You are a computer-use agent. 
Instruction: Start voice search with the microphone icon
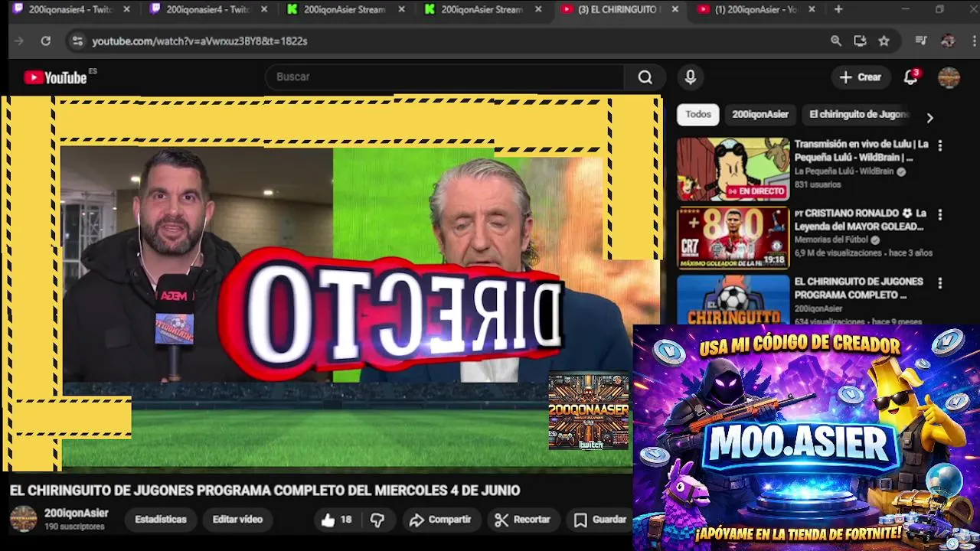pyautogui.click(x=690, y=77)
